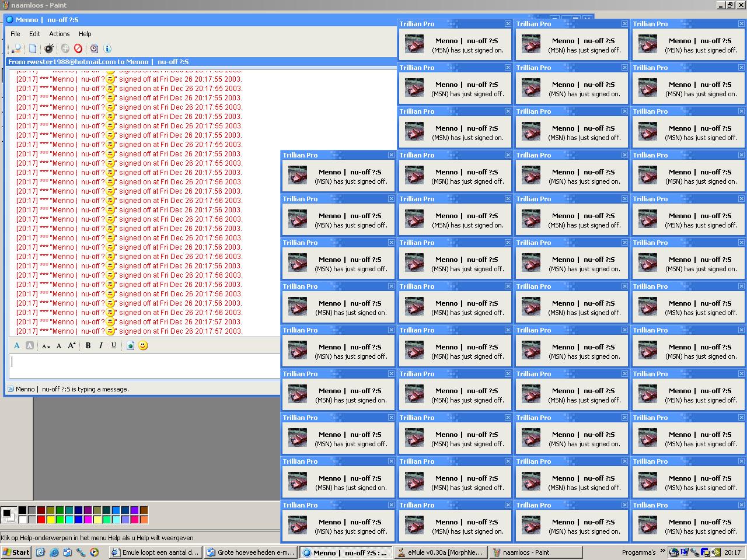Select the red color swatch in Paint palette

[x=41, y=519]
